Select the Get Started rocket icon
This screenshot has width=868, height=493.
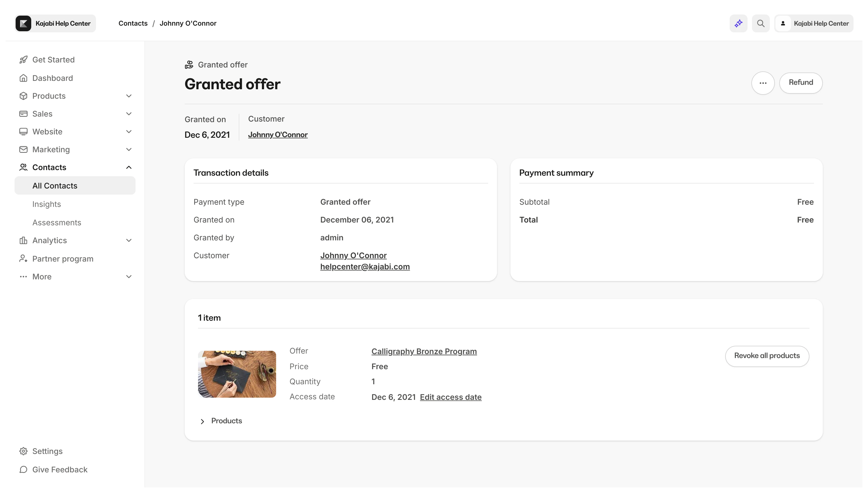click(23, 59)
